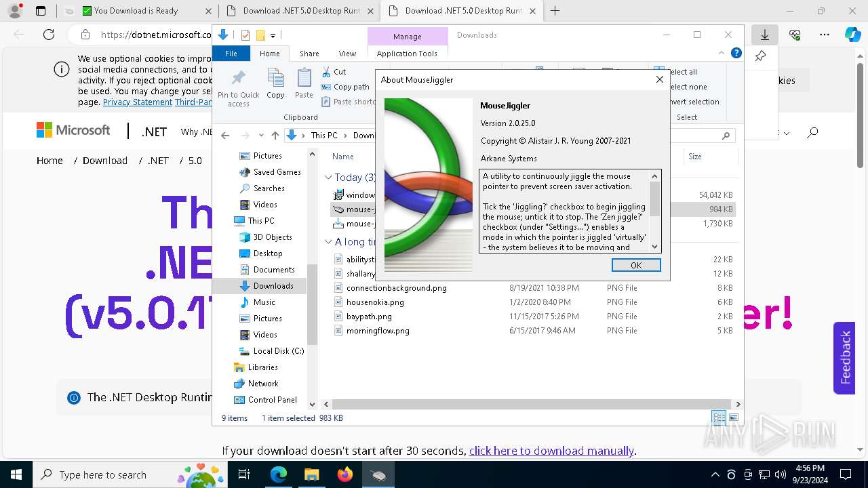Open new tab in Edge
The height and width of the screenshot is (488, 868).
point(555,11)
